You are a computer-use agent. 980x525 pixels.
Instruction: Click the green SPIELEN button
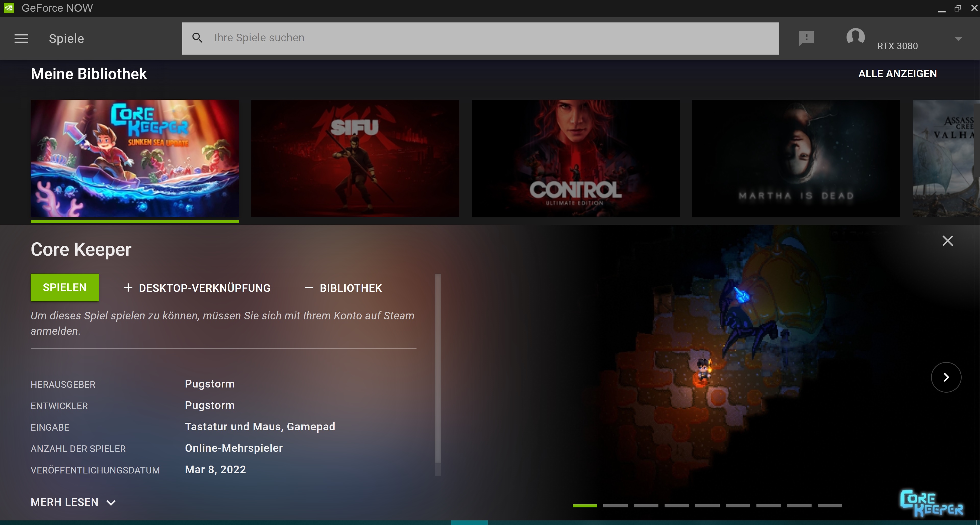65,287
